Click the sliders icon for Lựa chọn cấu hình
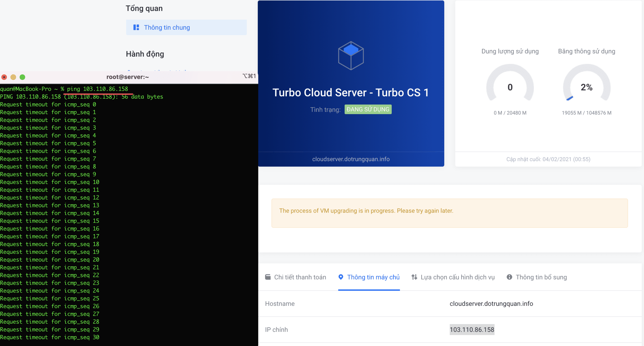 pyautogui.click(x=414, y=277)
